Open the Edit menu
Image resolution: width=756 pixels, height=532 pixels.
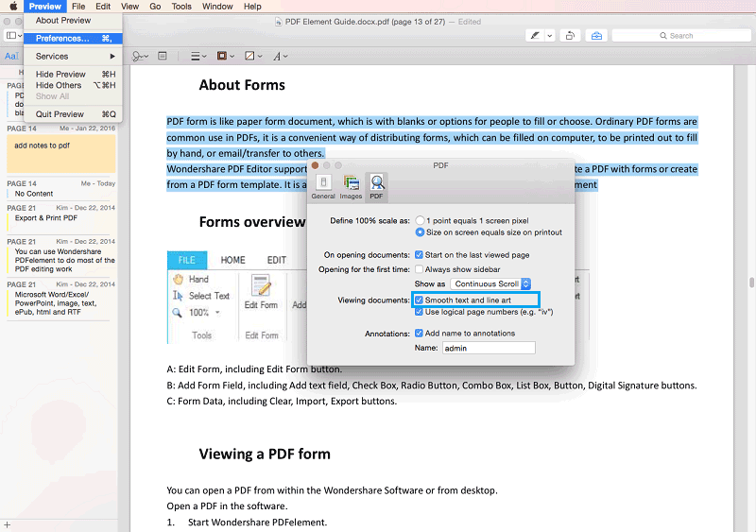tap(103, 7)
